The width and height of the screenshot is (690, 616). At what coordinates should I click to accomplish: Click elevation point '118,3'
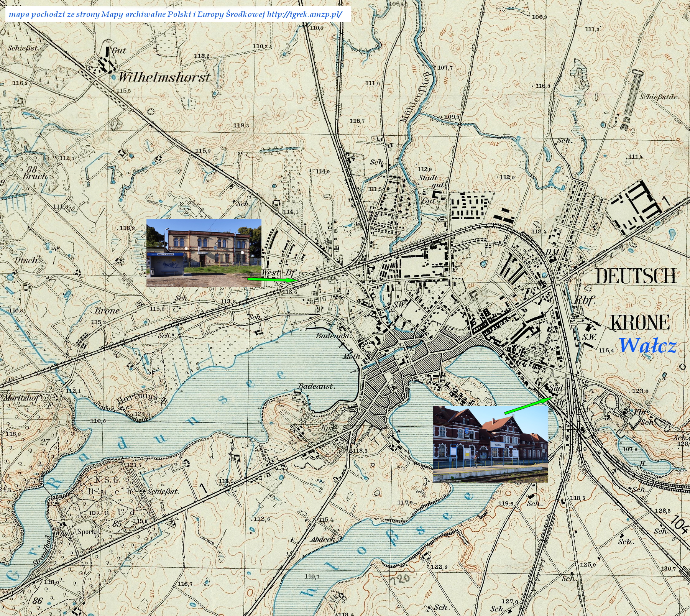point(127,228)
